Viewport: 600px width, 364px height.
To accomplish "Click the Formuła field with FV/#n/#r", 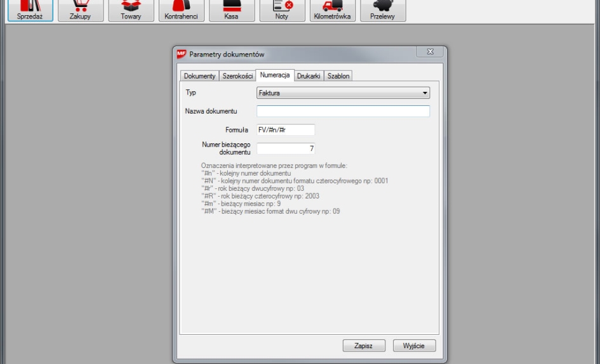I will coord(286,130).
